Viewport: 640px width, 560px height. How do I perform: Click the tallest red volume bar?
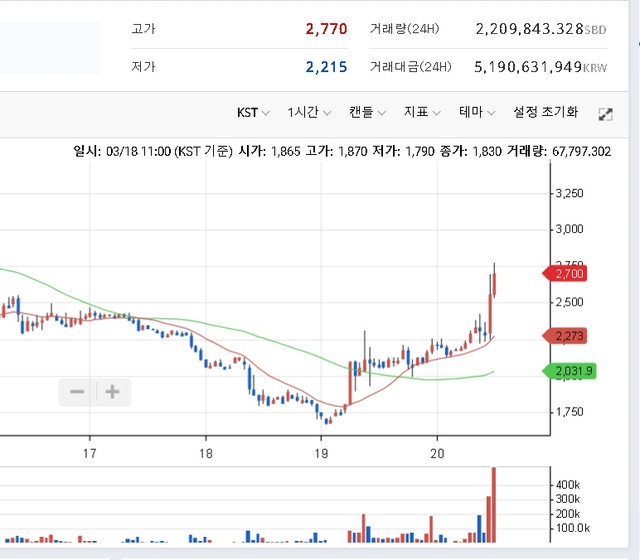tap(493, 505)
